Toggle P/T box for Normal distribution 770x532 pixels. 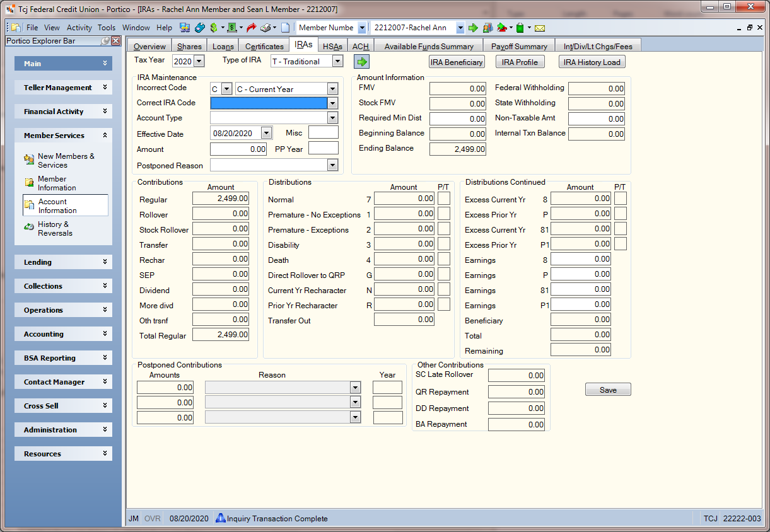(444, 199)
